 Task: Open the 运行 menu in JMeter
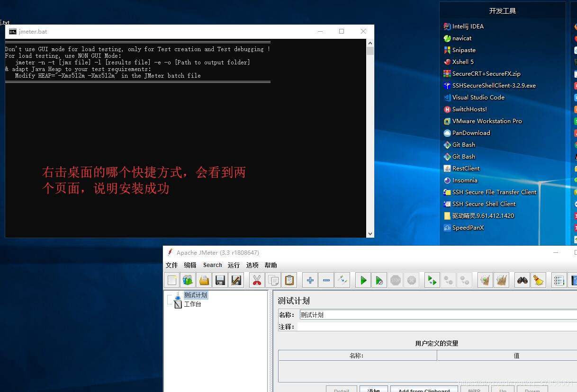[x=234, y=265]
